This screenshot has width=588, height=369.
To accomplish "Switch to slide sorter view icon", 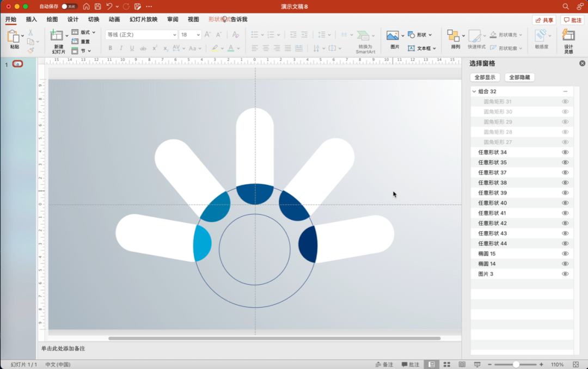I will [446, 364].
